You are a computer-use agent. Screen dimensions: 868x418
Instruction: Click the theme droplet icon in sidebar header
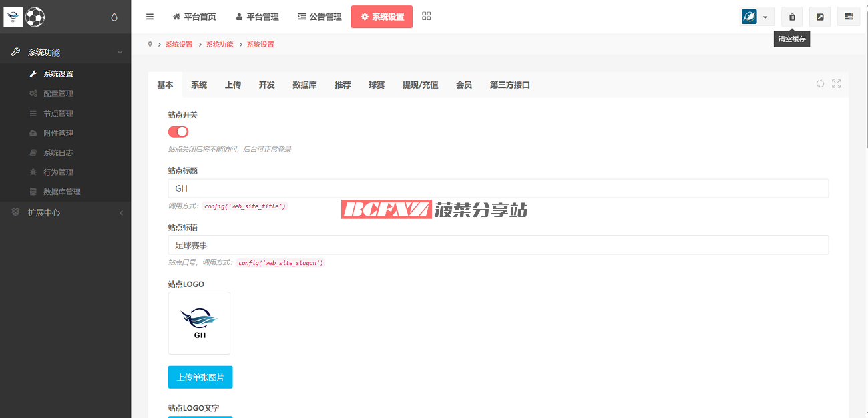(x=114, y=17)
